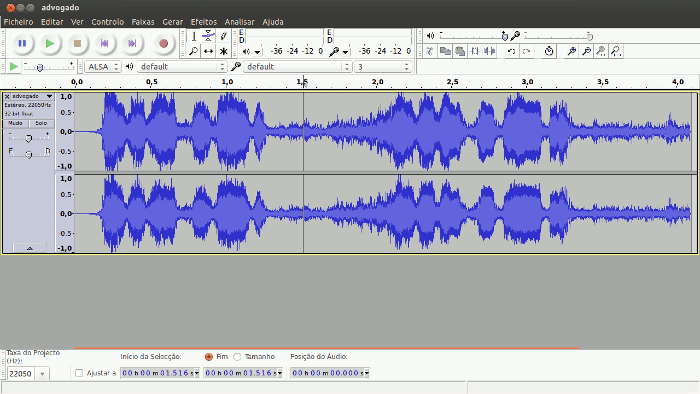Click the selection start time field
Image resolution: width=700 pixels, height=394 pixels.
point(159,373)
